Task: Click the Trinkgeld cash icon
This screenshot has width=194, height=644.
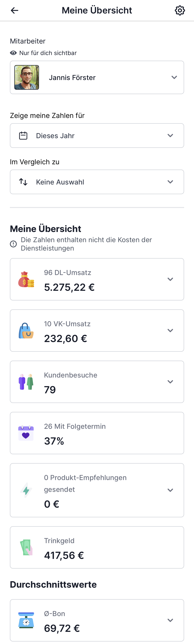Action: [x=26, y=547]
